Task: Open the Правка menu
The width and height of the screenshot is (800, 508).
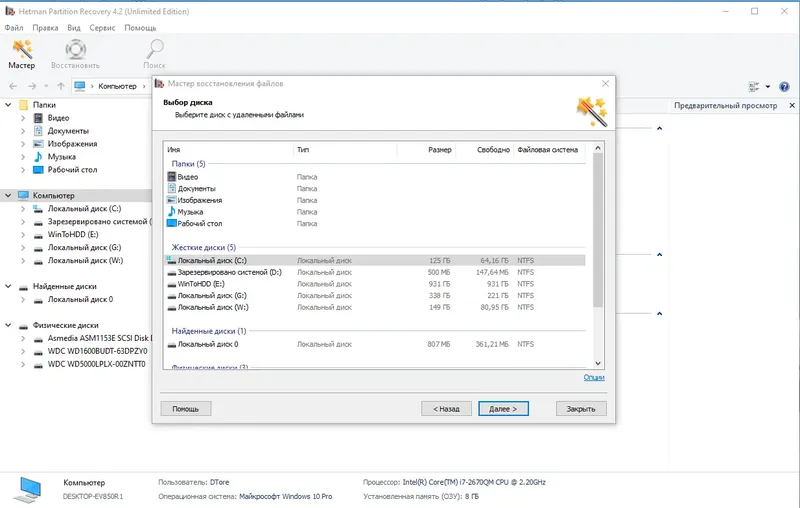Action: coord(45,28)
